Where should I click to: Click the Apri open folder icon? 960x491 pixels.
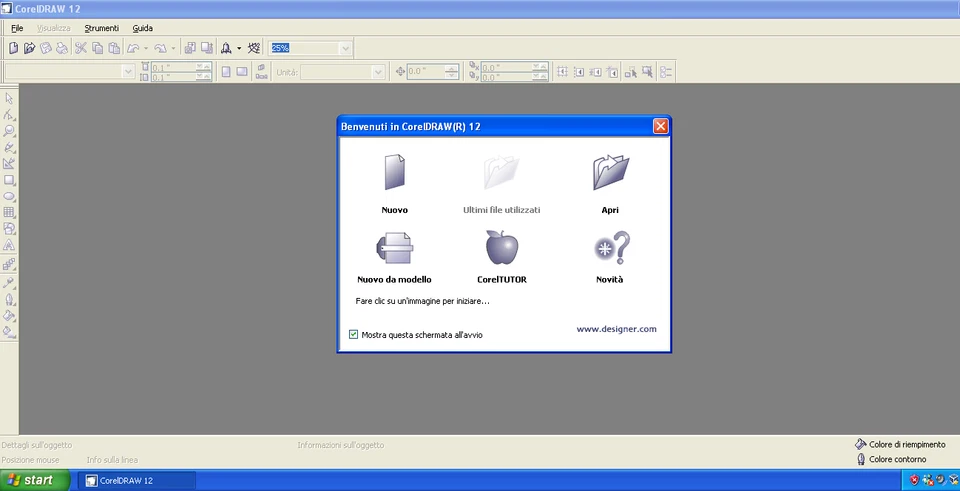coord(610,172)
